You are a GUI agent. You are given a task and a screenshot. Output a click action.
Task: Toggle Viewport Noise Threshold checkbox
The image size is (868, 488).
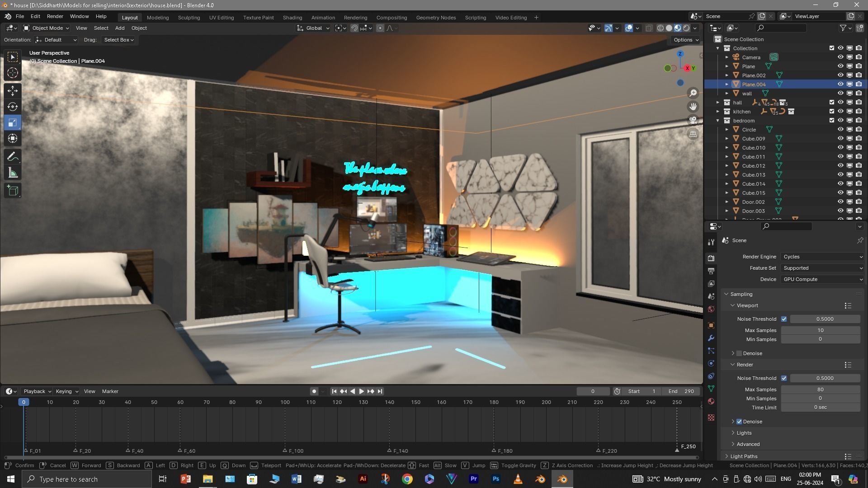[784, 319]
